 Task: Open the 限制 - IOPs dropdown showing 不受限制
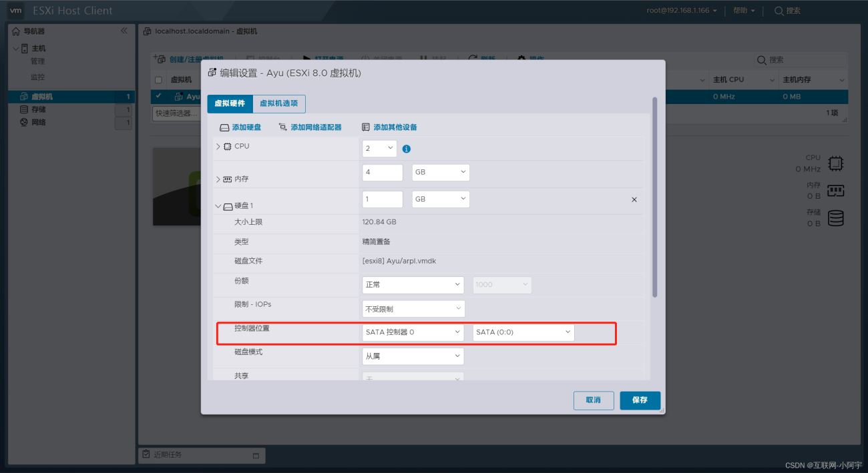pyautogui.click(x=413, y=309)
